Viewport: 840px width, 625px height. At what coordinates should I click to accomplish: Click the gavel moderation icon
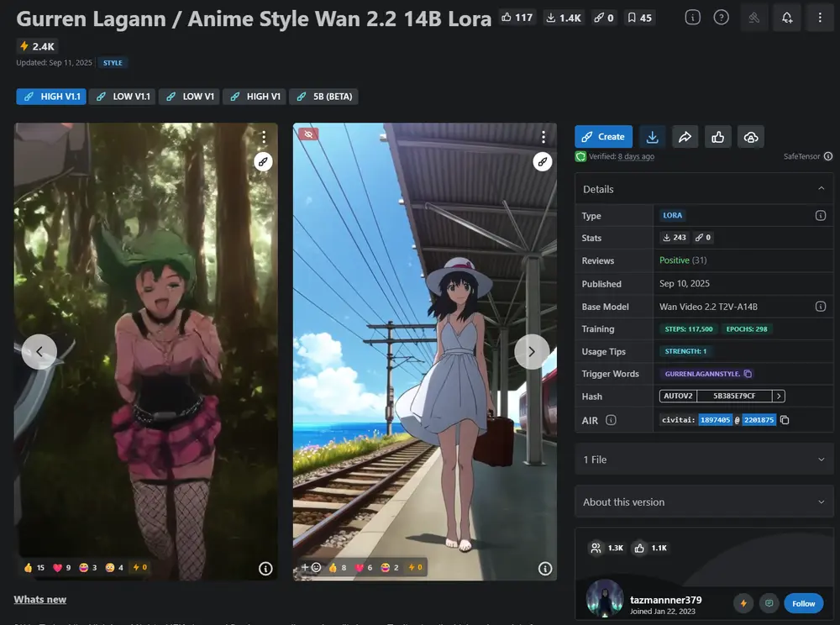pyautogui.click(x=753, y=18)
